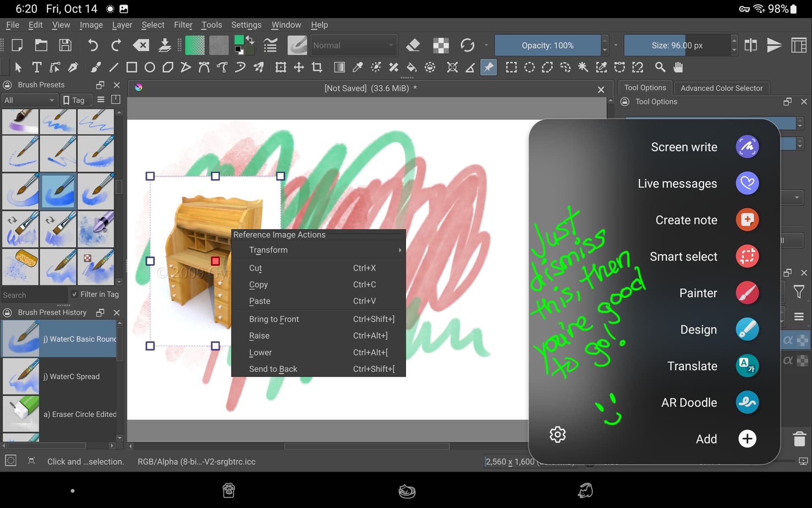Open the Filter menu
Image resolution: width=812 pixels, height=508 pixels.
click(x=183, y=25)
